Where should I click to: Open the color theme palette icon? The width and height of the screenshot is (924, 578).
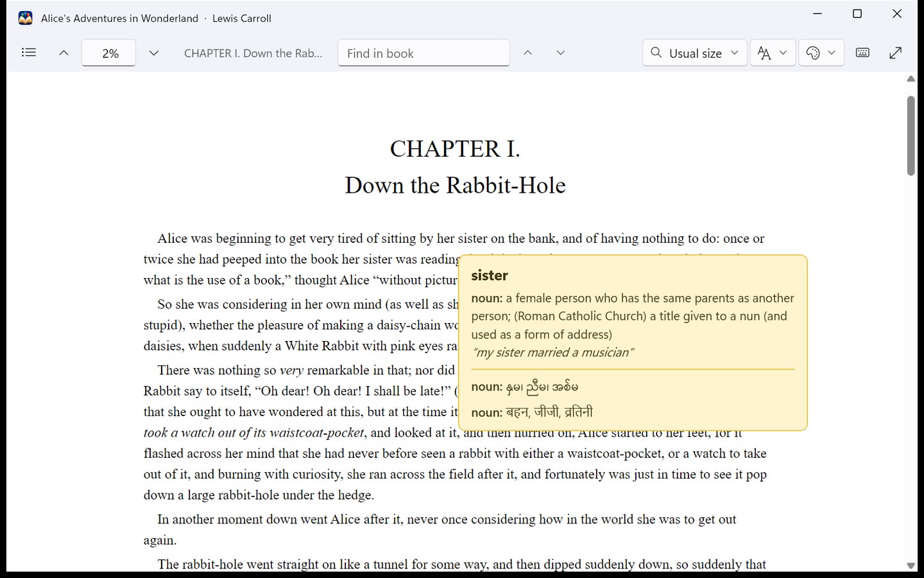[x=813, y=53]
